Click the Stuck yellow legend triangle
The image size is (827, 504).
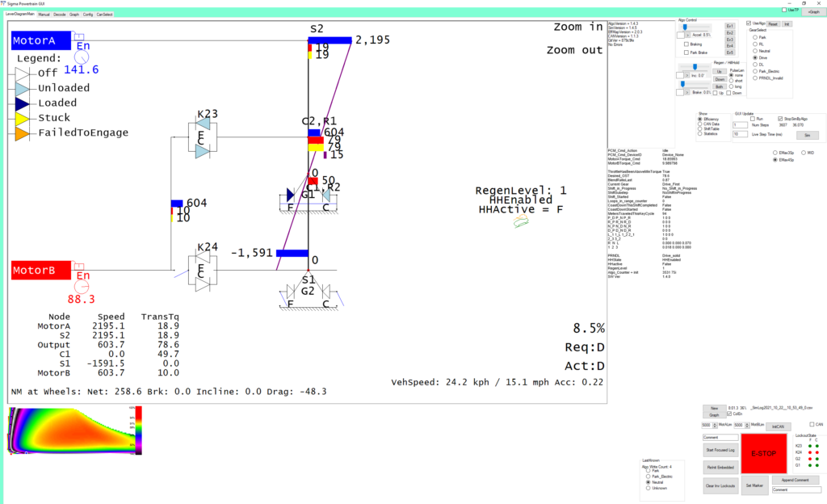pyautogui.click(x=22, y=119)
